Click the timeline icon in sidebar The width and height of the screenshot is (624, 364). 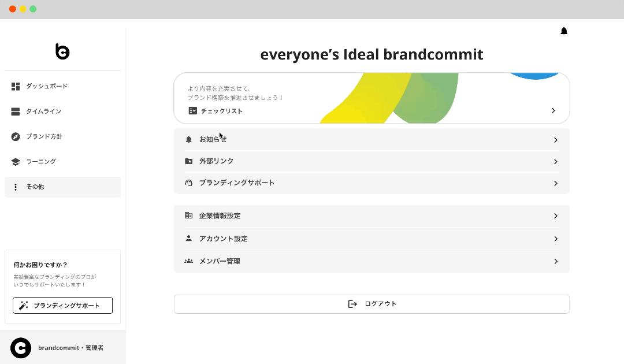pyautogui.click(x=16, y=112)
